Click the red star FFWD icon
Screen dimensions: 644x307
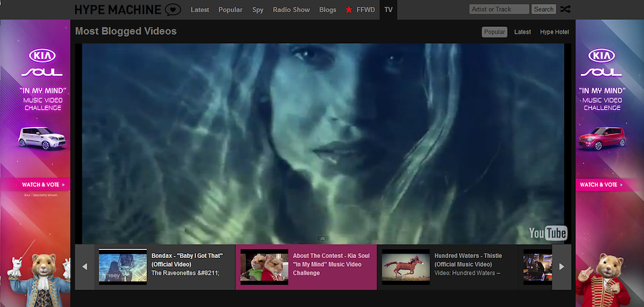coord(349,10)
